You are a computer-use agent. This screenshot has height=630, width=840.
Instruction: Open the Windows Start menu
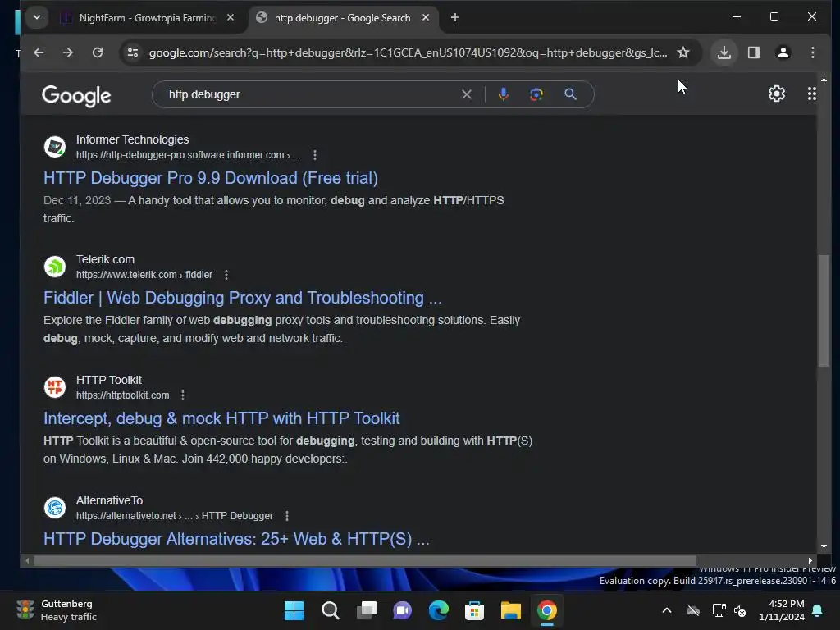pos(294,610)
